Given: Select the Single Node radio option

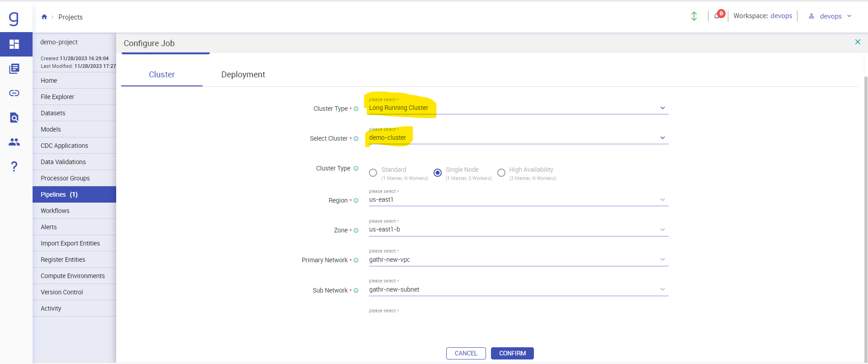Looking at the screenshot, I should tap(438, 173).
